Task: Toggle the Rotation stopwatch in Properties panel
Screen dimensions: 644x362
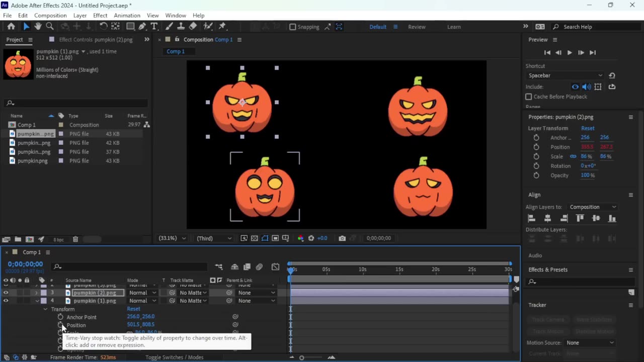Action: point(536,166)
